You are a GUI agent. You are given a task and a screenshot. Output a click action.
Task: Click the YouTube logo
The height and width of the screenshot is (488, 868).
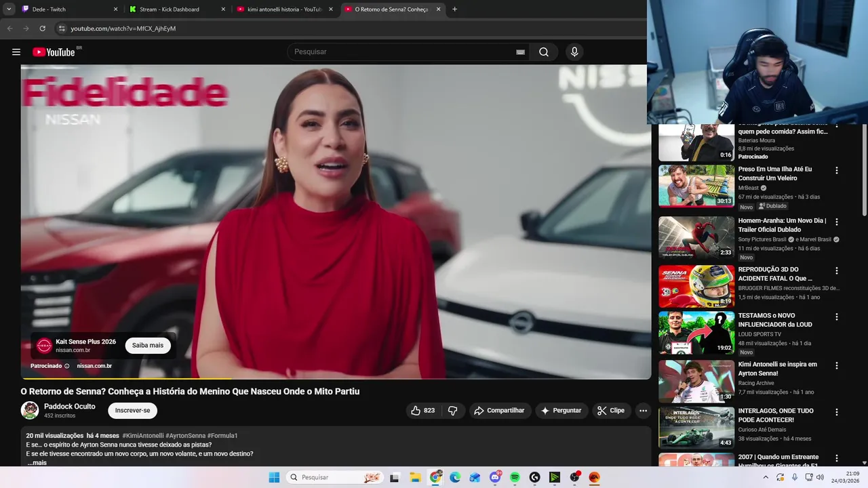54,52
